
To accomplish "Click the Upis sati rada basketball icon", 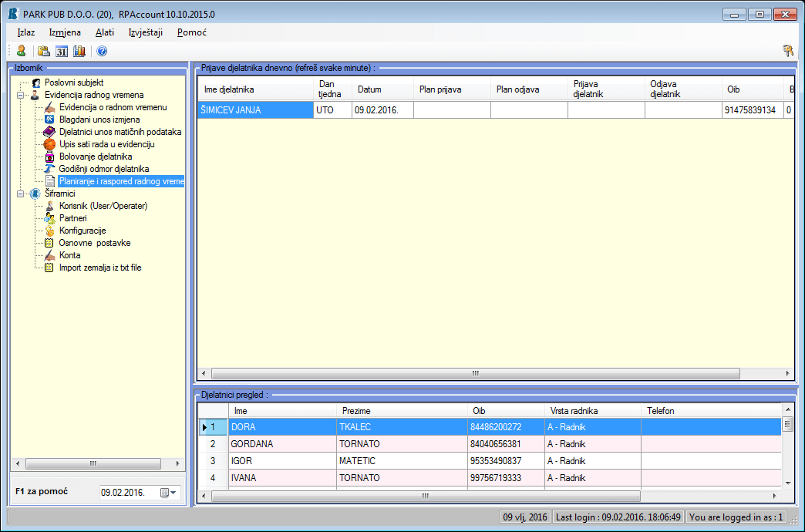I will pyautogui.click(x=49, y=144).
